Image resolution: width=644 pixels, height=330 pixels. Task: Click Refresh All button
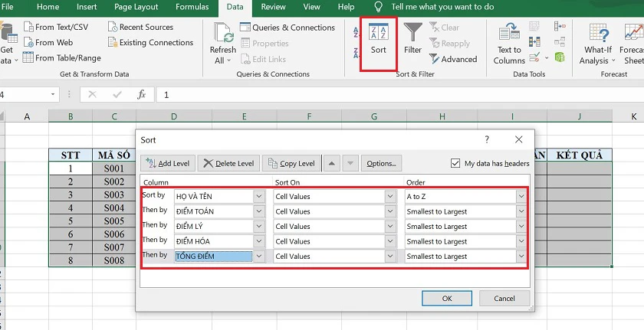click(223, 43)
